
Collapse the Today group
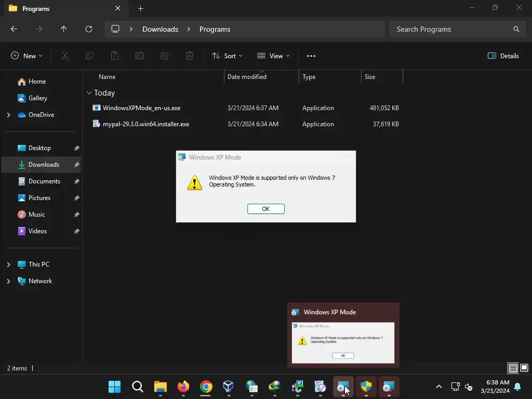(x=89, y=93)
